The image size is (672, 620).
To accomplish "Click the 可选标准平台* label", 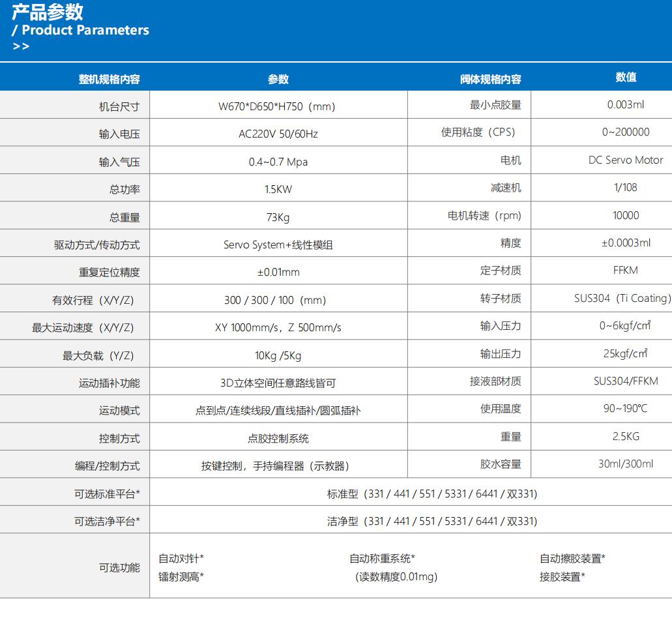I will 107,494.
